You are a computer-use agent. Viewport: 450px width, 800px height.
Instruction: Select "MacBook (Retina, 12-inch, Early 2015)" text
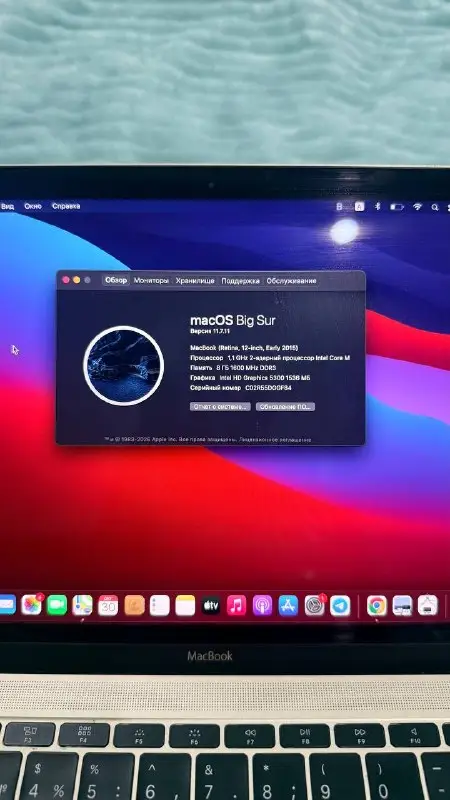(244, 347)
